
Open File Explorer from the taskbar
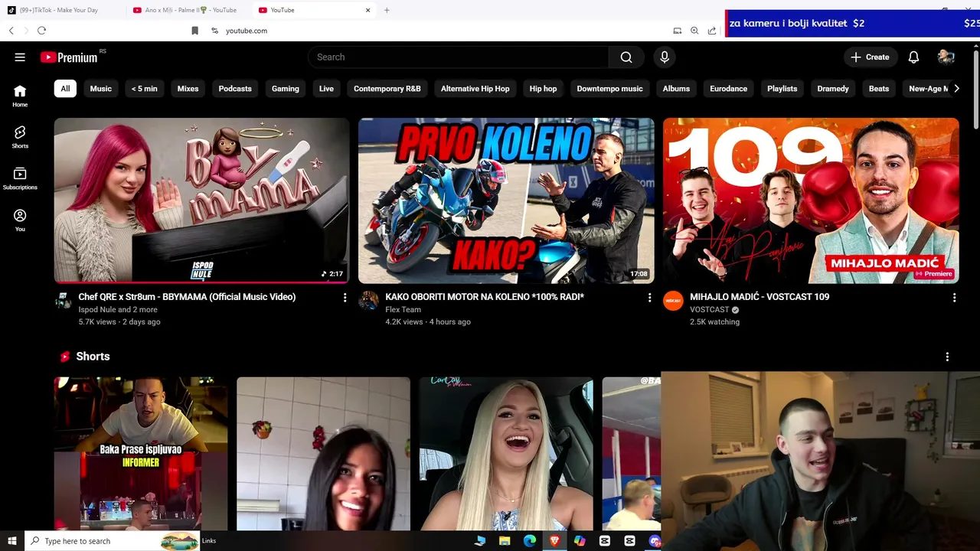point(505,541)
